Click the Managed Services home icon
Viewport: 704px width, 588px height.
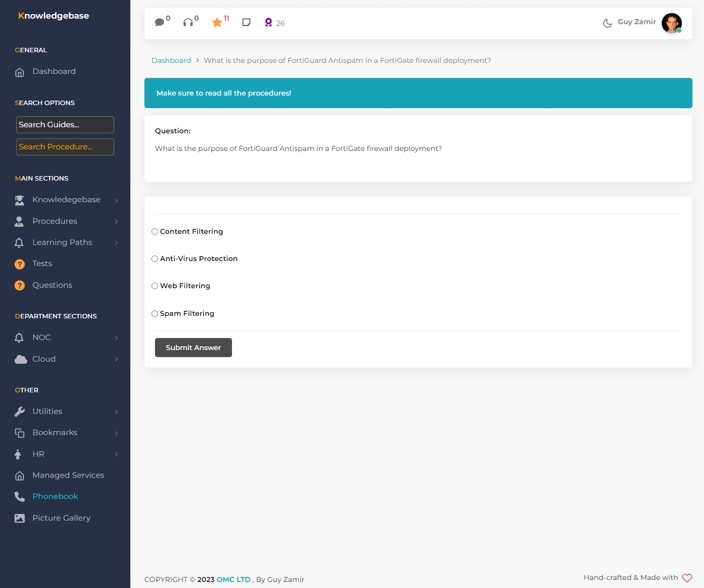click(20, 475)
